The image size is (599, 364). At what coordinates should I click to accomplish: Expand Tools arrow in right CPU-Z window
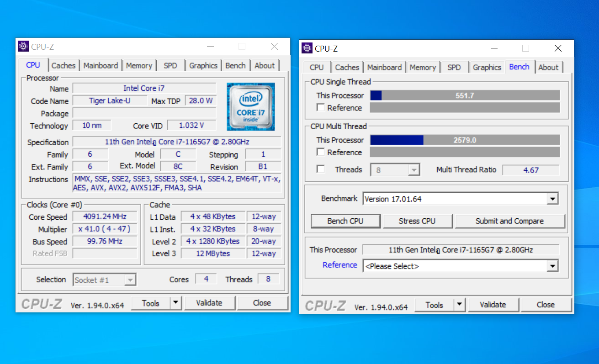(460, 305)
